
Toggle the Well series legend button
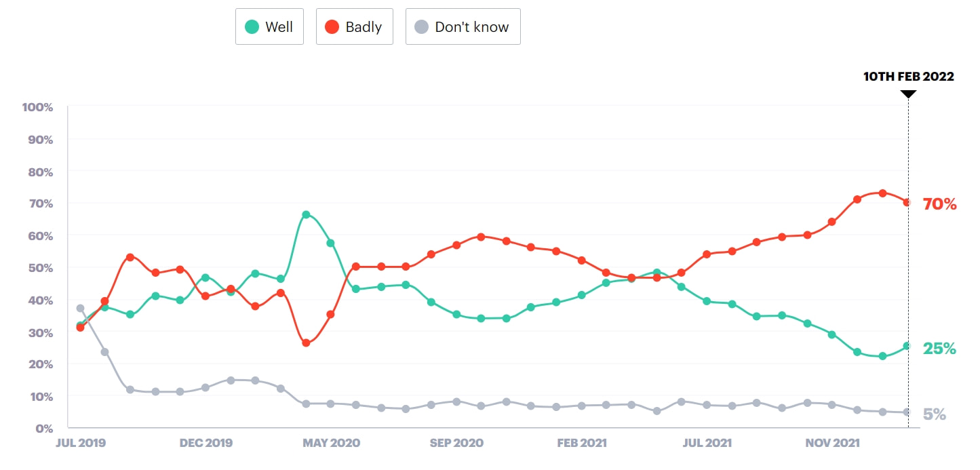coord(269,27)
